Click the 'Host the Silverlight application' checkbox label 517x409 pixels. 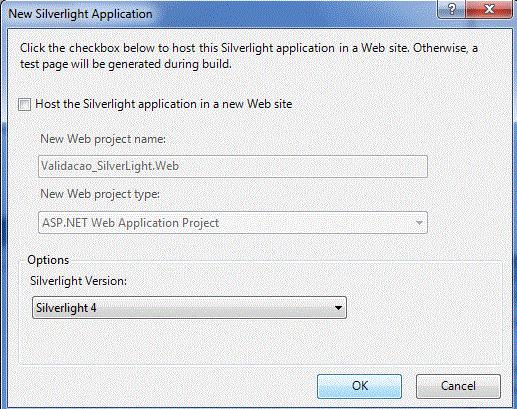pos(164,104)
